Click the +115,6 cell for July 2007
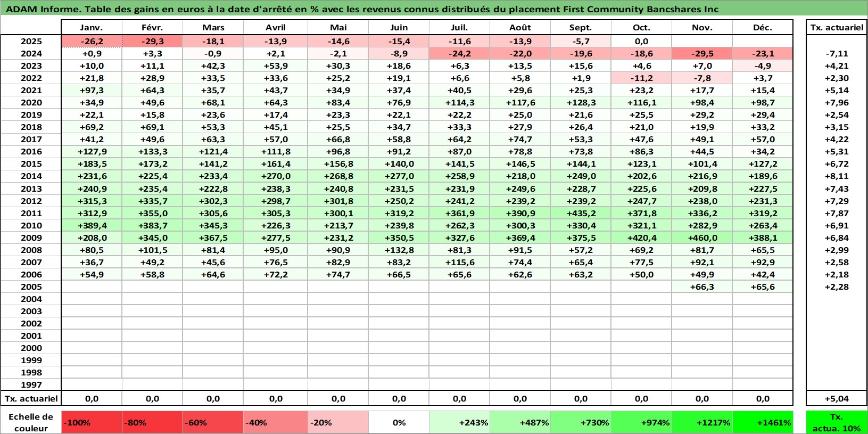Viewport: 868px width, 434px height. coord(459,263)
